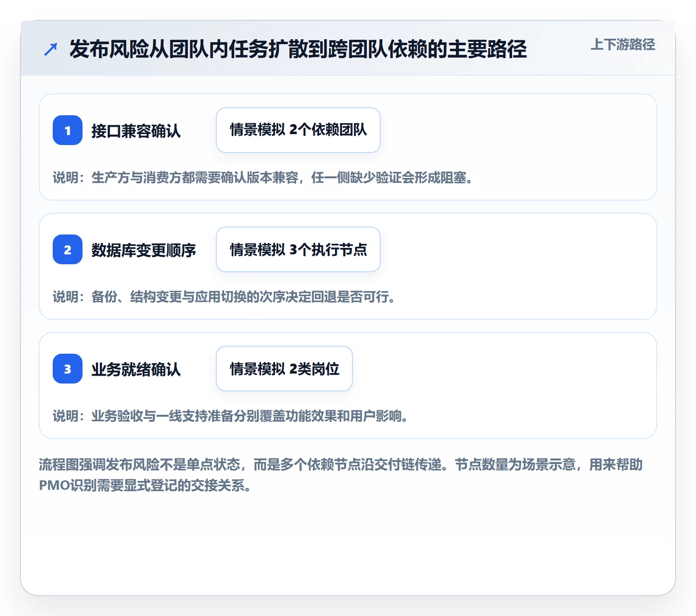The width and height of the screenshot is (696, 616).
Task: Click the number 3 step badge
Action: (x=68, y=369)
